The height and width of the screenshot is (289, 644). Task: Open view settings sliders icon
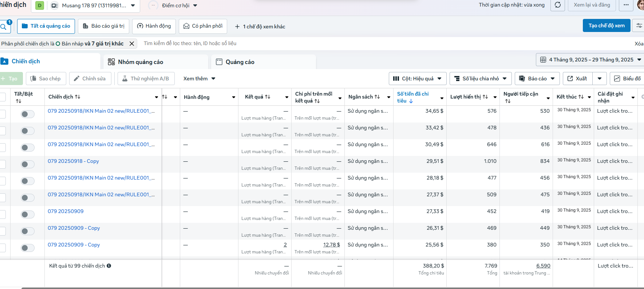639,26
